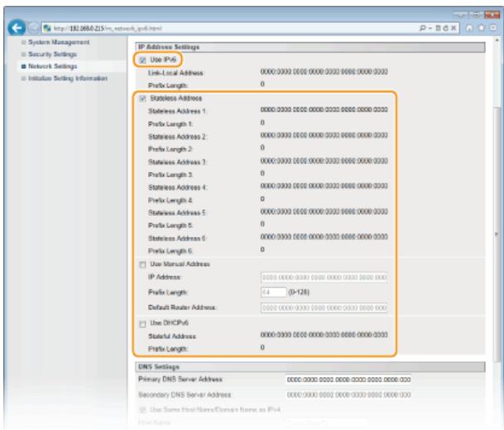Enable the Use Manual Address checkbox

[x=142, y=265]
